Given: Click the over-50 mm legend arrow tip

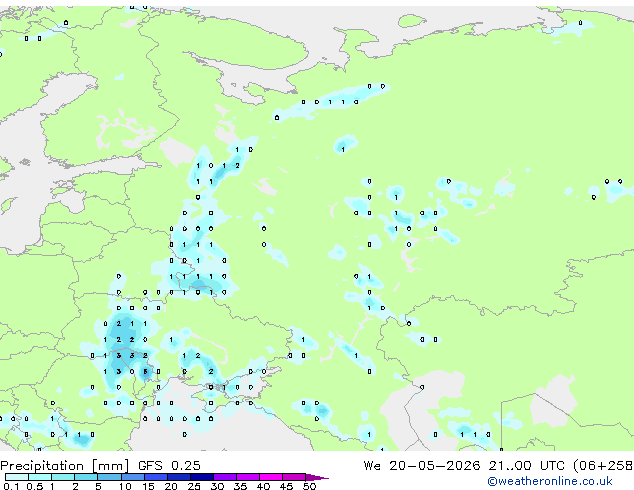Looking at the screenshot, I should (317, 477).
